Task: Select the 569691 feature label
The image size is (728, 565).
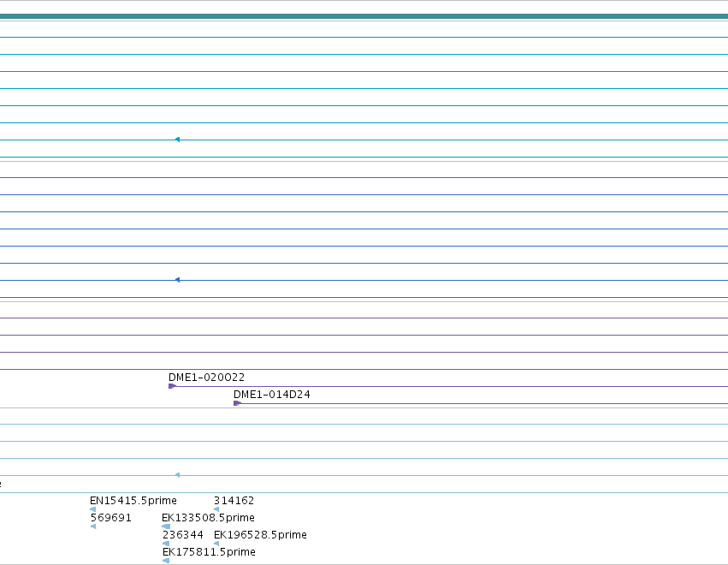Action: (111, 518)
